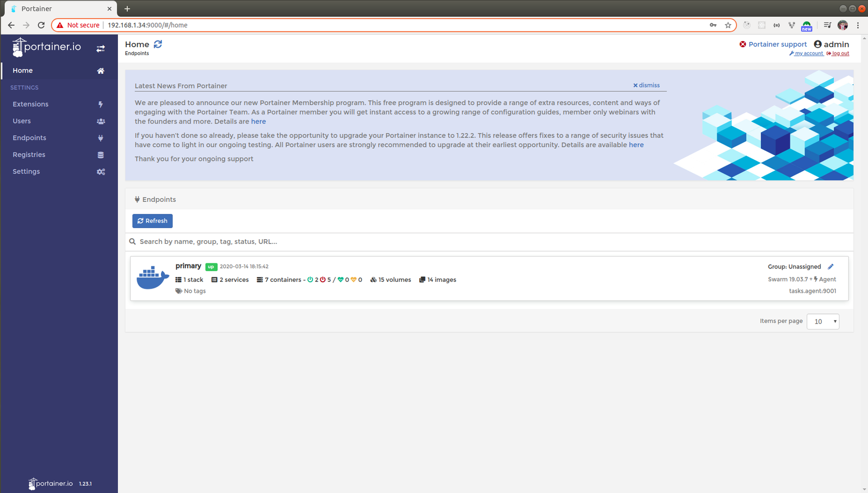This screenshot has height=493, width=868.
Task: Click the 'tasks.agent:9001' URL text
Action: (x=813, y=291)
